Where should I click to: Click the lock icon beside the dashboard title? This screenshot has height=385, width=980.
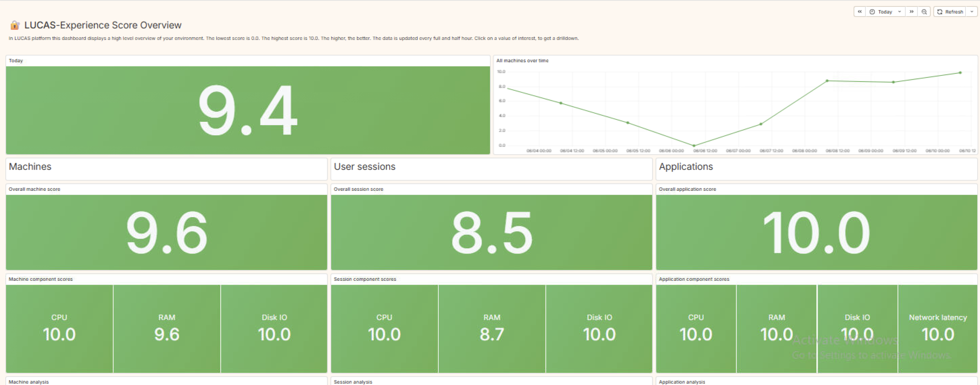coord(15,25)
